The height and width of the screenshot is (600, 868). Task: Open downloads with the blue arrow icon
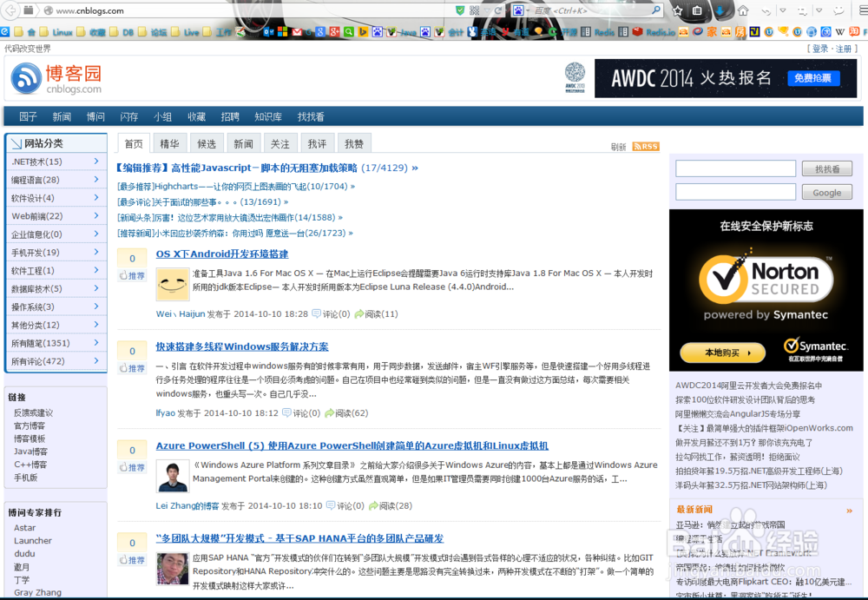coord(720,10)
